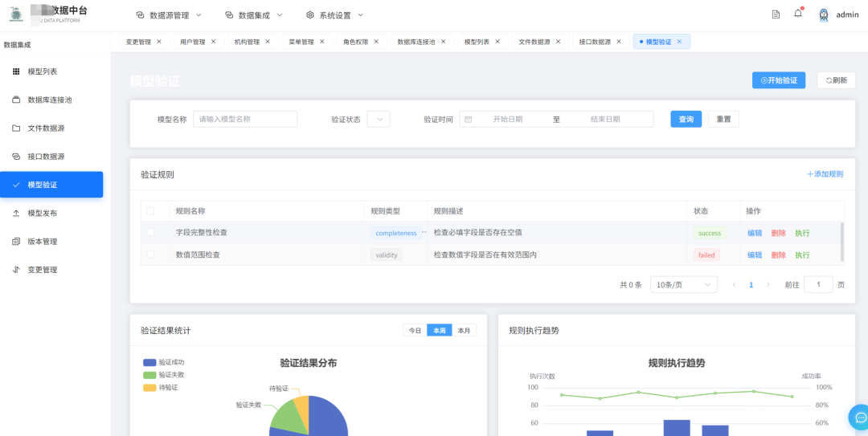Image resolution: width=868 pixels, height=436 pixels.
Task: Open the chat support bubble icon
Action: tap(860, 418)
